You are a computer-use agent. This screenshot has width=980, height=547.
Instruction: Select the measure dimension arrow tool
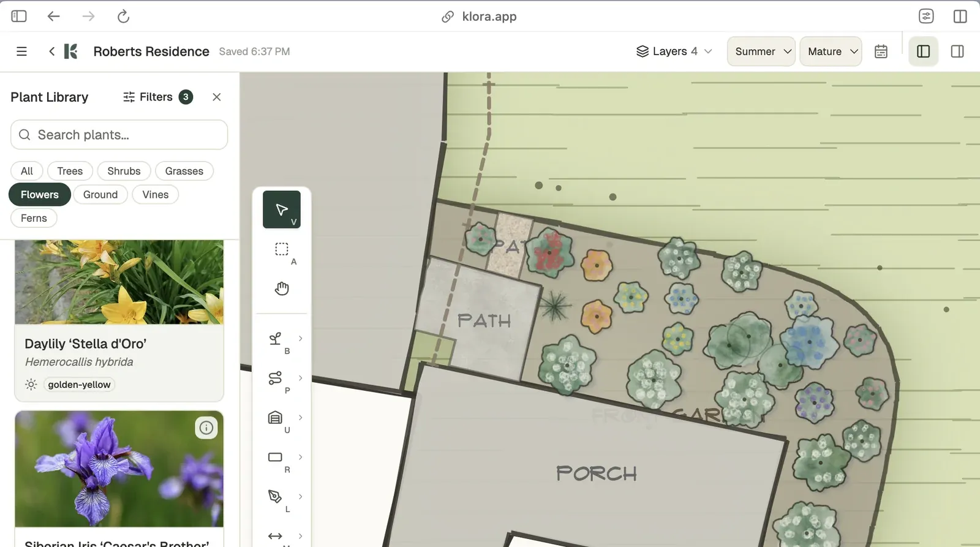tap(276, 536)
